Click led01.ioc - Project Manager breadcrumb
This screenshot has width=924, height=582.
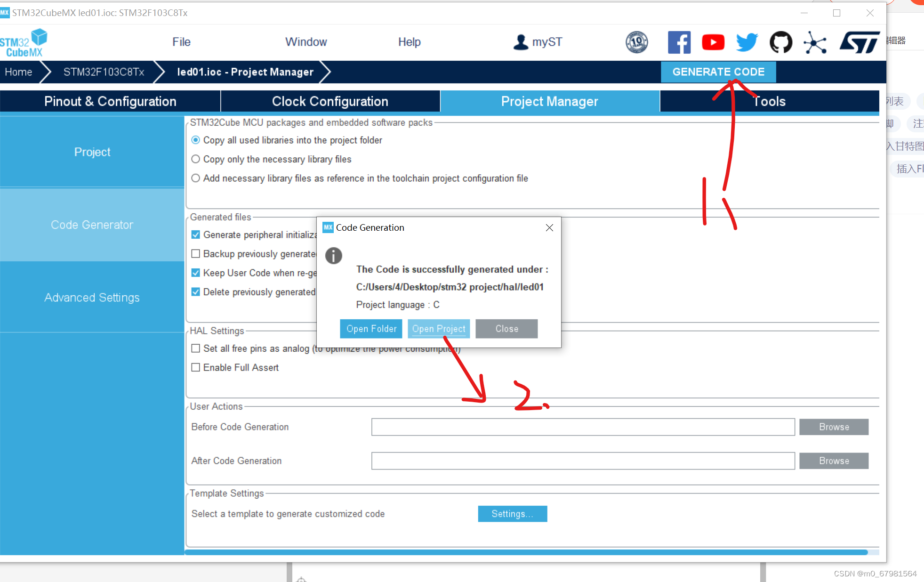pyautogui.click(x=245, y=72)
